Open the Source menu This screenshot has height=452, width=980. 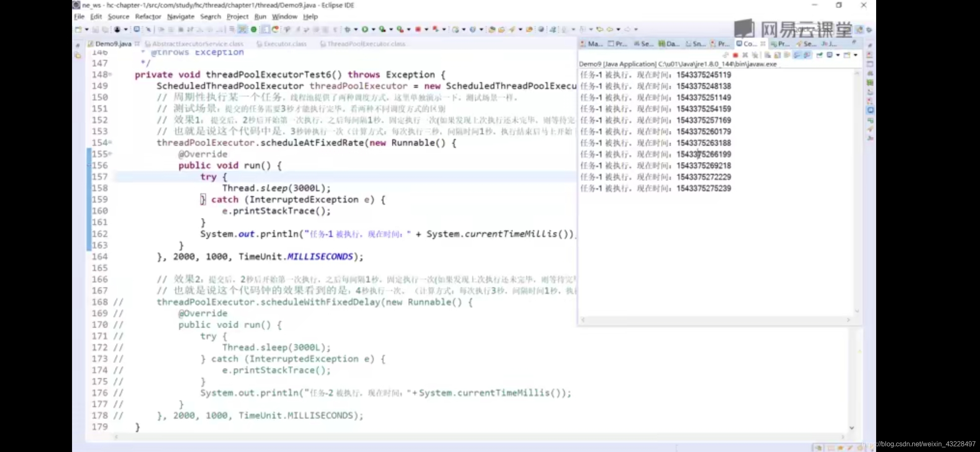[x=119, y=16]
